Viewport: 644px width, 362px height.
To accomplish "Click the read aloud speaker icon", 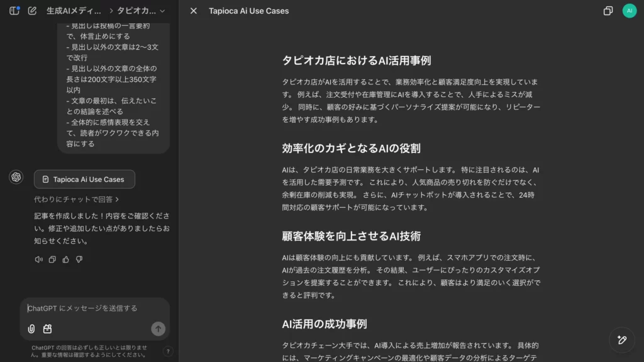I will pos(39,259).
